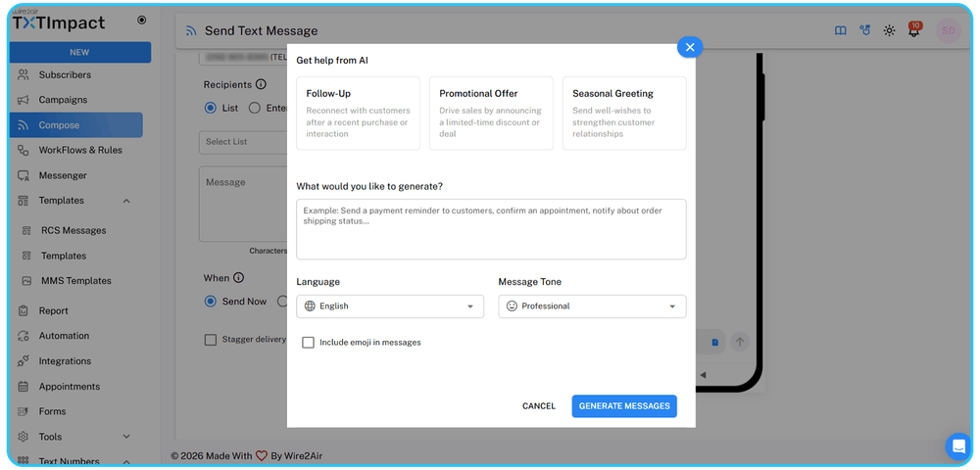The width and height of the screenshot is (980, 470).
Task: Open the documentation book icon
Action: coord(840,30)
